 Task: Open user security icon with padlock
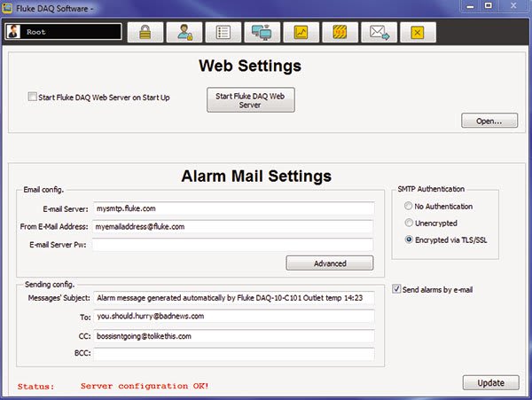tap(184, 33)
